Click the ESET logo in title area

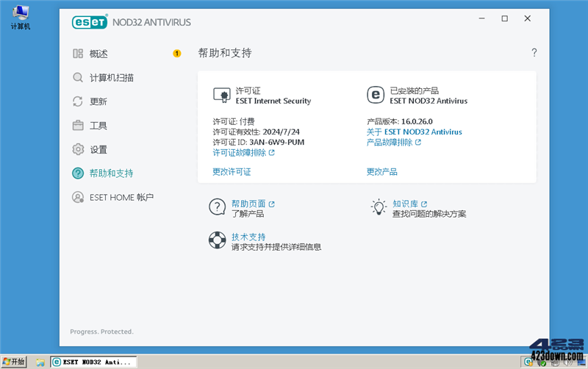(90, 22)
